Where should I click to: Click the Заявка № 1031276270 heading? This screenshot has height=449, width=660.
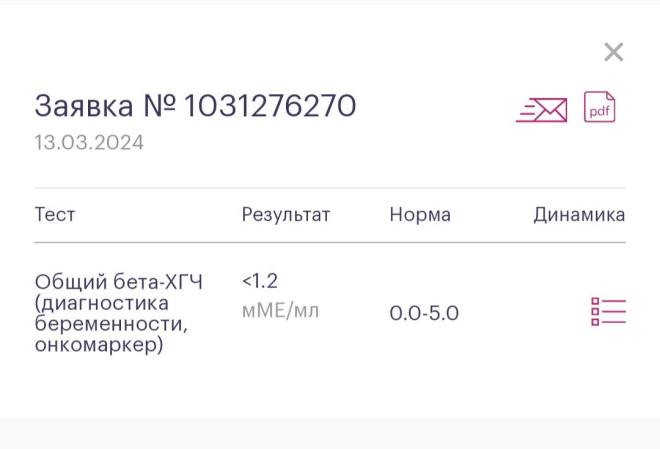point(195,105)
